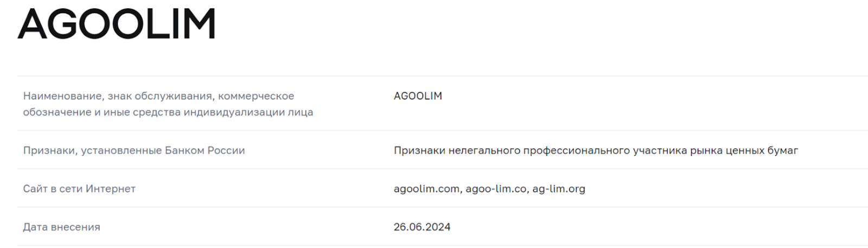Click the ag-lim.org website address
The height and width of the screenshot is (248, 868).
tap(559, 189)
